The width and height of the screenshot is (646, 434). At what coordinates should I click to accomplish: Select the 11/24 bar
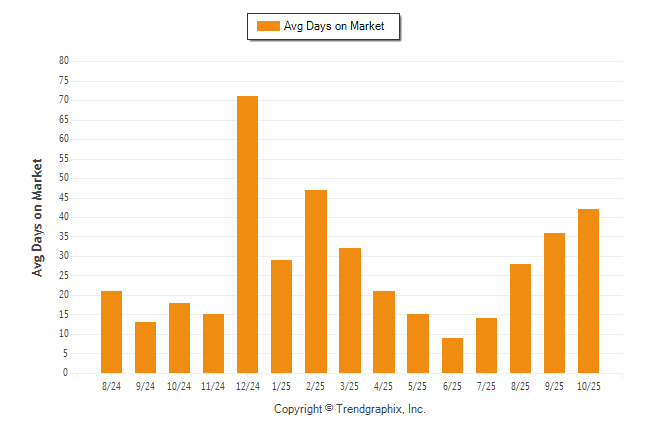[213, 344]
